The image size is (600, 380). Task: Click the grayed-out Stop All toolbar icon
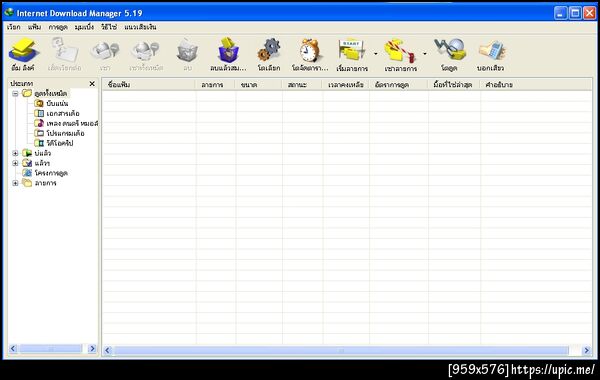(146, 51)
